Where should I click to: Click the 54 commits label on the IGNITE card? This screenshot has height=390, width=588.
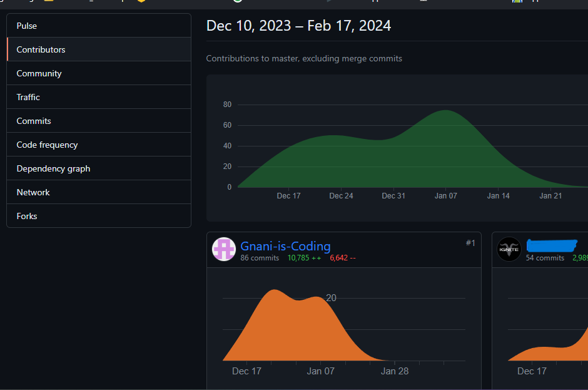[544, 258]
